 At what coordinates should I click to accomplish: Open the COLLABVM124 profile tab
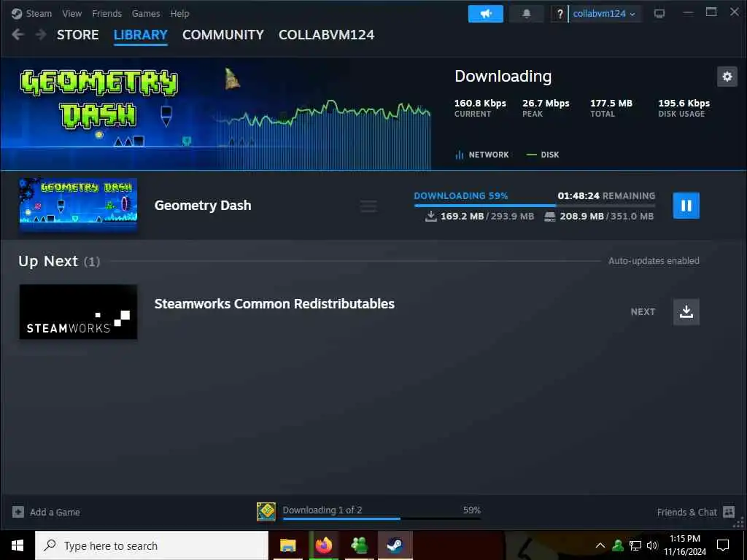[x=326, y=35]
